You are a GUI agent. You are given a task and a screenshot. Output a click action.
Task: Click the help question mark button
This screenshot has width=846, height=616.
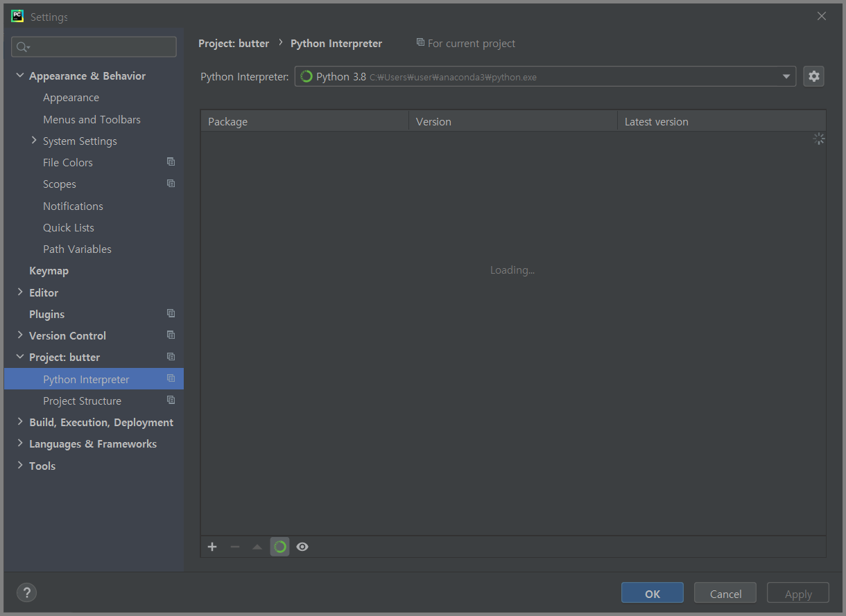26,592
